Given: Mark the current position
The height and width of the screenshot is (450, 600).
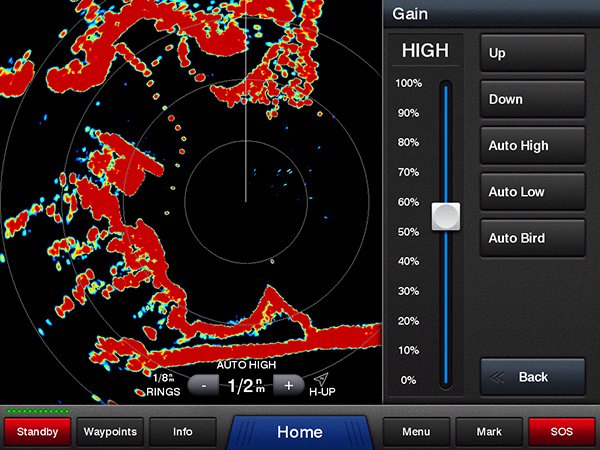Looking at the screenshot, I should pos(489,432).
